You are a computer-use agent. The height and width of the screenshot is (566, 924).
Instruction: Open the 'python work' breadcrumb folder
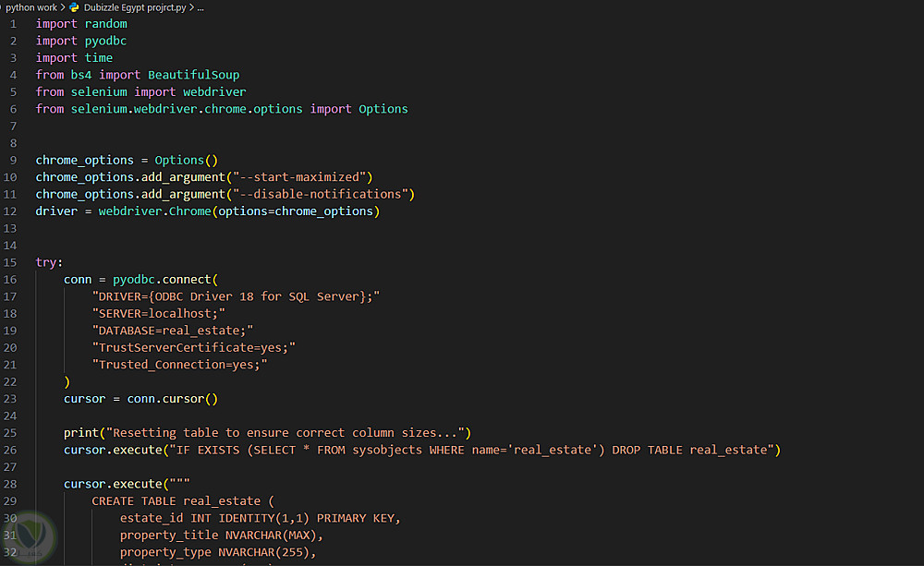click(30, 7)
